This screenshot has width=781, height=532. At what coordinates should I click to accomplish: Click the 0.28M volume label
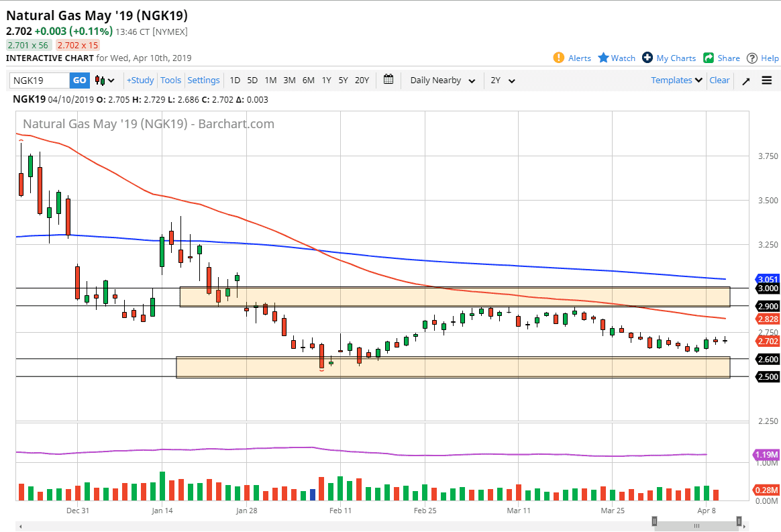pyautogui.click(x=766, y=490)
